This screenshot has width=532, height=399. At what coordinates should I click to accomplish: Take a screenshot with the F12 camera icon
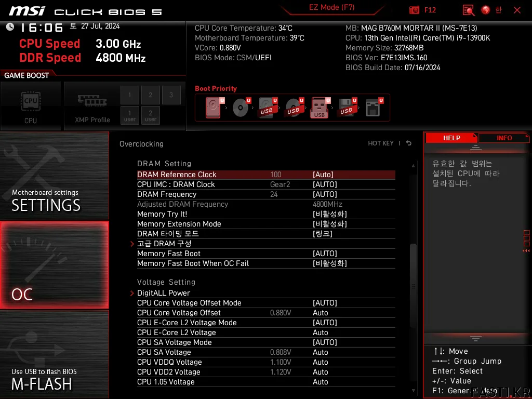414,10
